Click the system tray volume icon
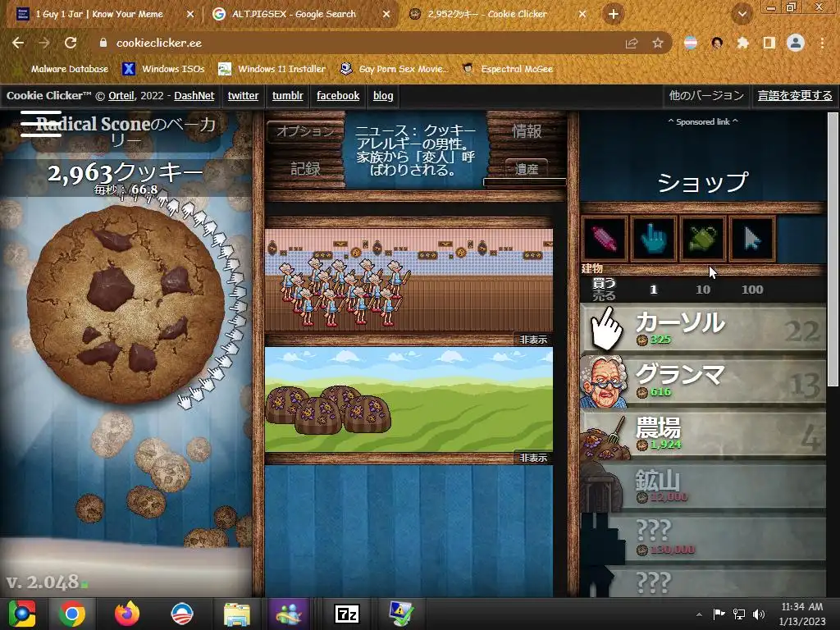840x630 pixels. (x=759, y=614)
